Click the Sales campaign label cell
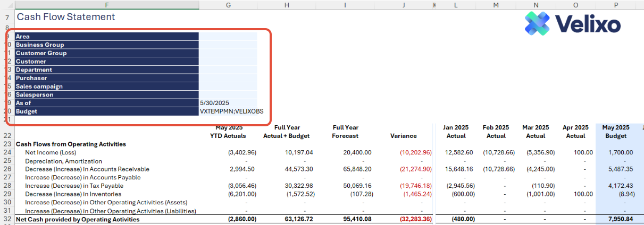This screenshot has width=644, height=225. (x=107, y=86)
